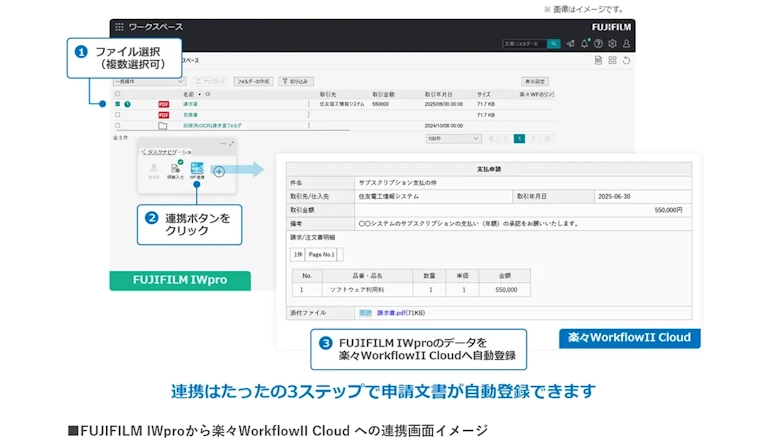Click the アップロード button
Viewport: 770px width, 440px height.
(x=210, y=82)
